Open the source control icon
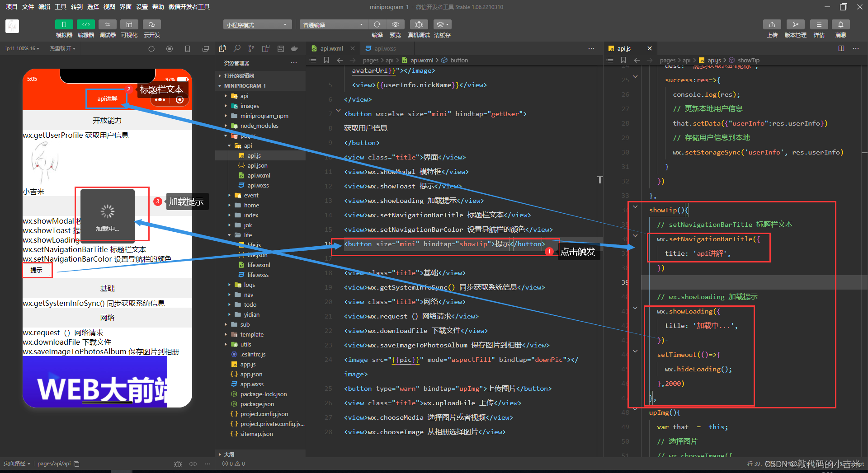The height and width of the screenshot is (473, 868). coord(251,48)
